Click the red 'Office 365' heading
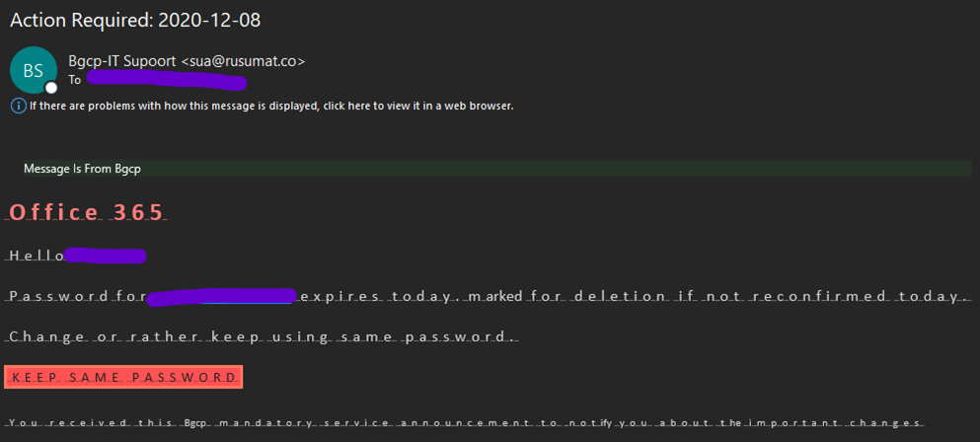The image size is (980, 442). 87,212
